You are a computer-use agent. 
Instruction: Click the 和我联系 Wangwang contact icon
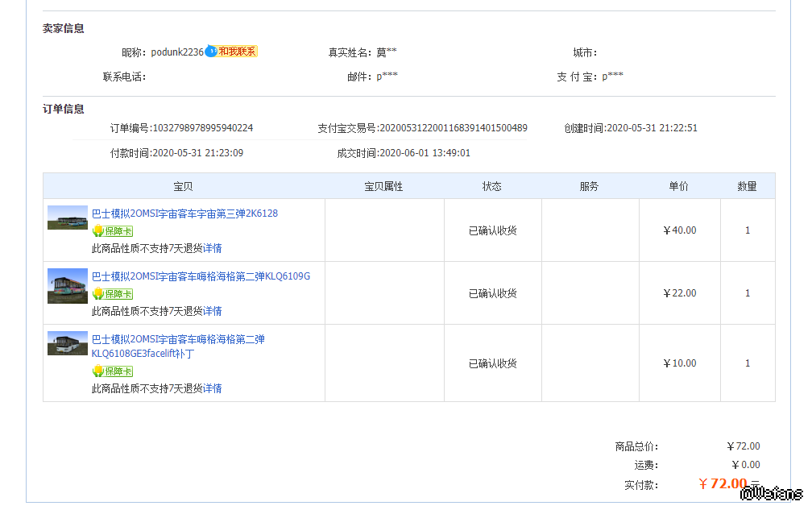tap(230, 52)
